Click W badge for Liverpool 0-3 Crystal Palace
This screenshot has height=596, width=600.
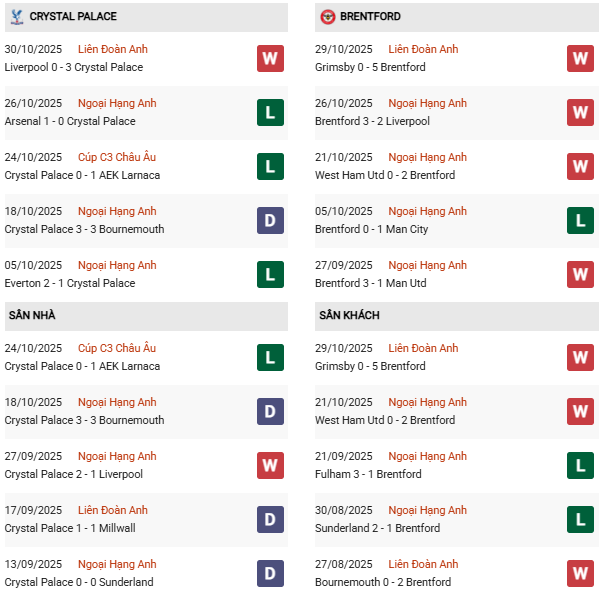tap(270, 58)
